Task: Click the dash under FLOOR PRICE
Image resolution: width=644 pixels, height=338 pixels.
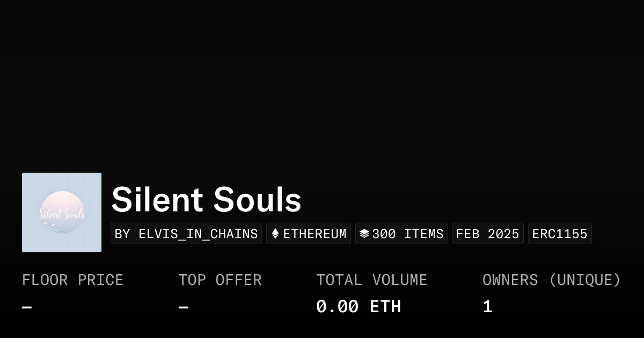Action: pos(27,307)
